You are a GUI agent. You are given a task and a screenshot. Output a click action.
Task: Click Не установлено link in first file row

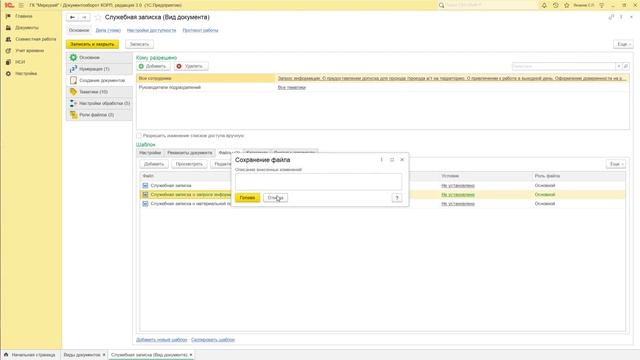[458, 186]
